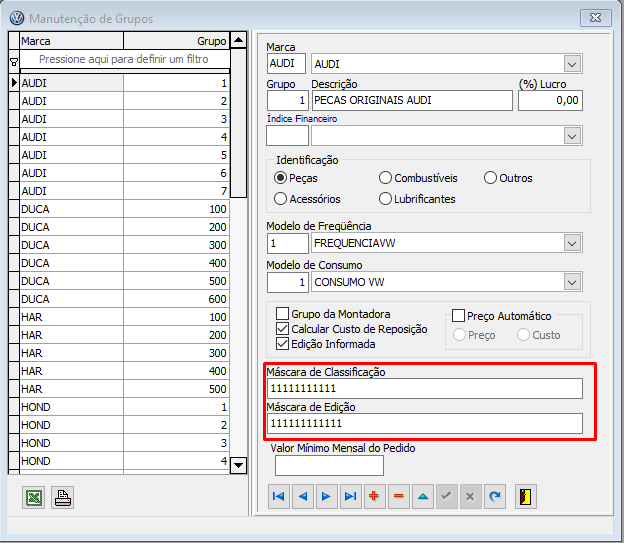Go to previous record arrow
This screenshot has height=543, width=624.
[303, 496]
